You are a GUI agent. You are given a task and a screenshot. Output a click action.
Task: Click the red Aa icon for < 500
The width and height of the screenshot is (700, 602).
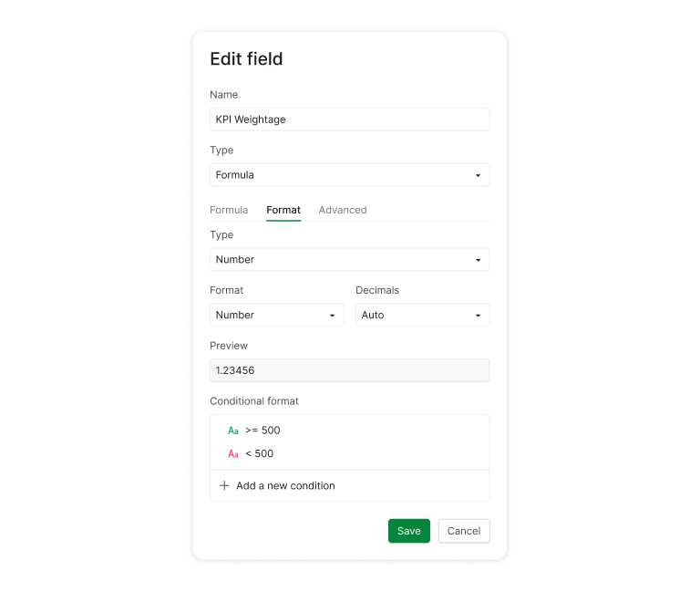click(x=233, y=454)
